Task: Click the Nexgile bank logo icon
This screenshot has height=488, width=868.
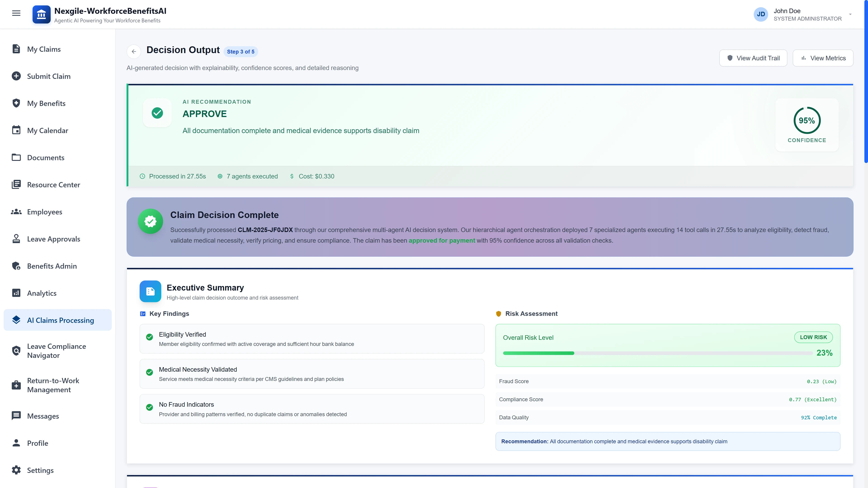Action: (41, 14)
